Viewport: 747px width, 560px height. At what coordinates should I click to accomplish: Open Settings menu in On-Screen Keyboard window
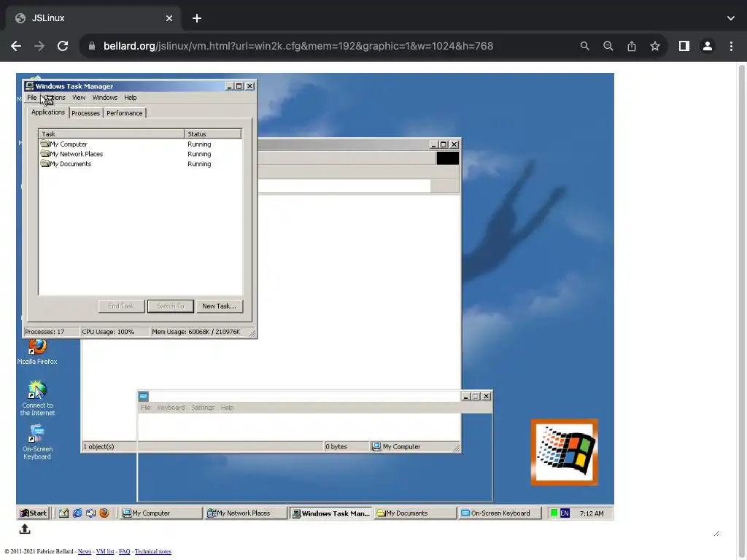203,408
